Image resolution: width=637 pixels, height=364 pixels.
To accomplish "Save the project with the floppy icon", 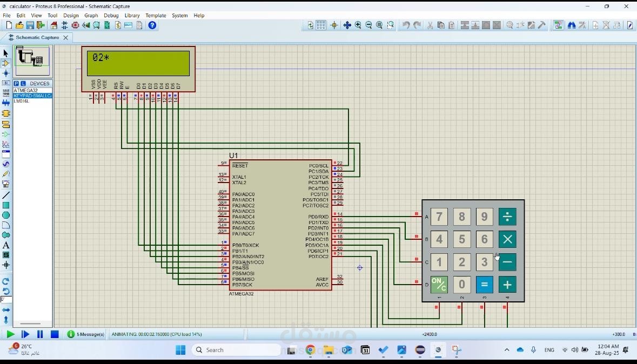I will click(30, 25).
